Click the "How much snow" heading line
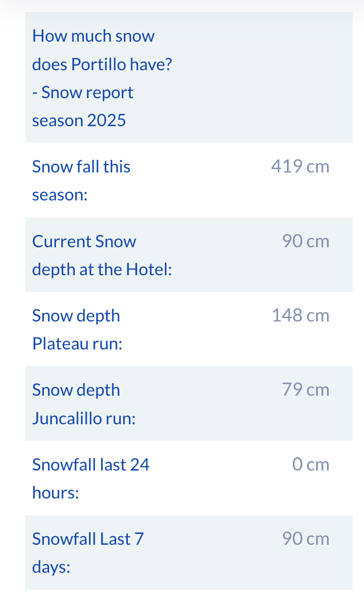Image resolution: width=364 pixels, height=603 pixels. pos(94,36)
